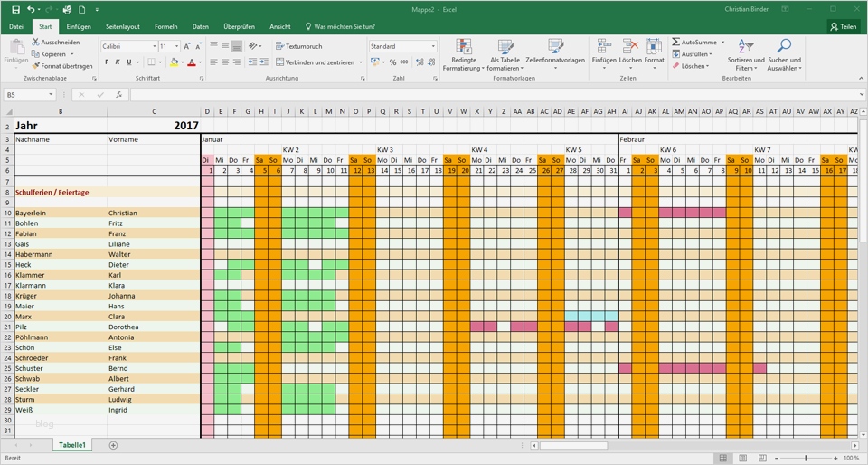The image size is (868, 465).
Task: Switch to normal view in status bar
Action: coord(723,459)
